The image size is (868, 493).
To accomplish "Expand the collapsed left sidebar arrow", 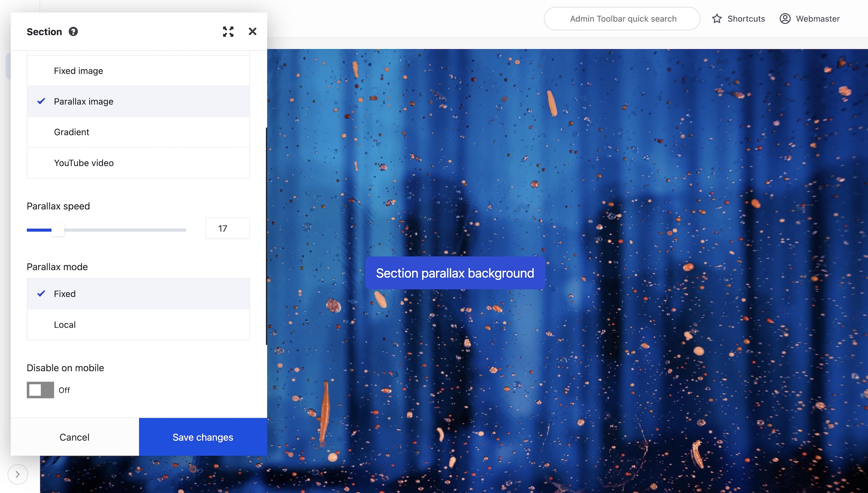I will (x=17, y=474).
